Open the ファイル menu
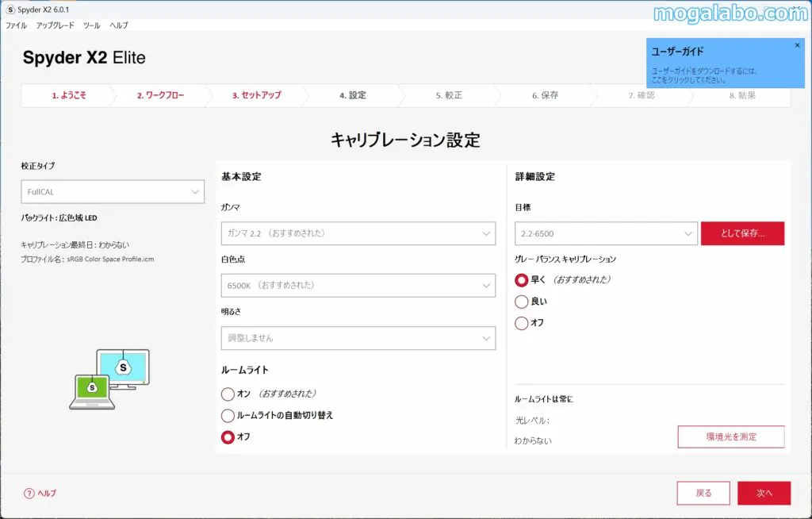The height and width of the screenshot is (519, 812). (x=16, y=25)
